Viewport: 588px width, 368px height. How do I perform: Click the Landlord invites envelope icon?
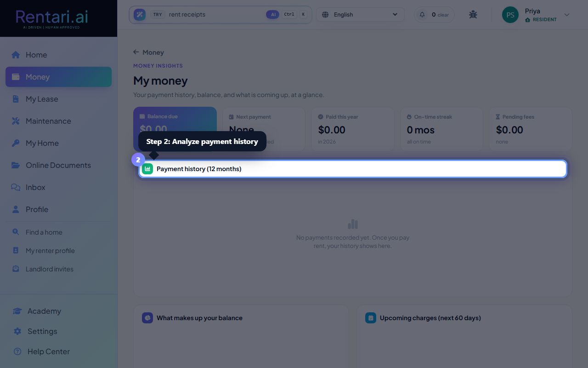pyautogui.click(x=16, y=269)
